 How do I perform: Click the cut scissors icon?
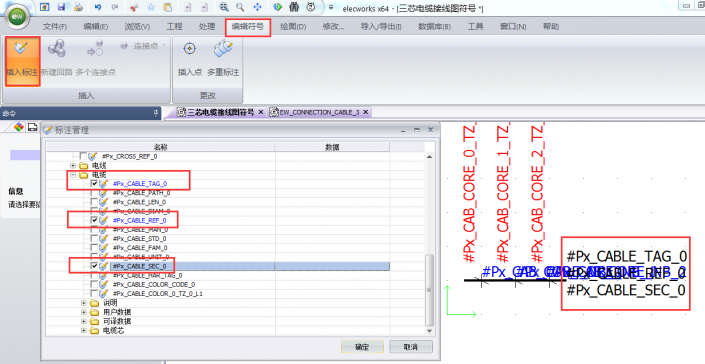[x=134, y=7]
